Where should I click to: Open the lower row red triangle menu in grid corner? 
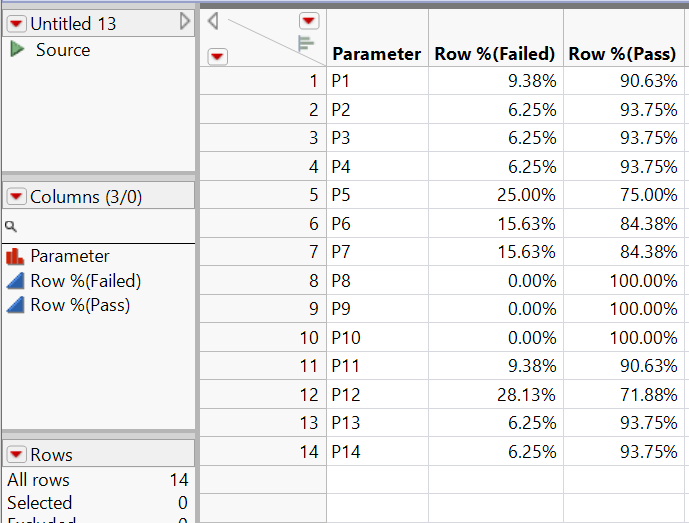coord(217,57)
